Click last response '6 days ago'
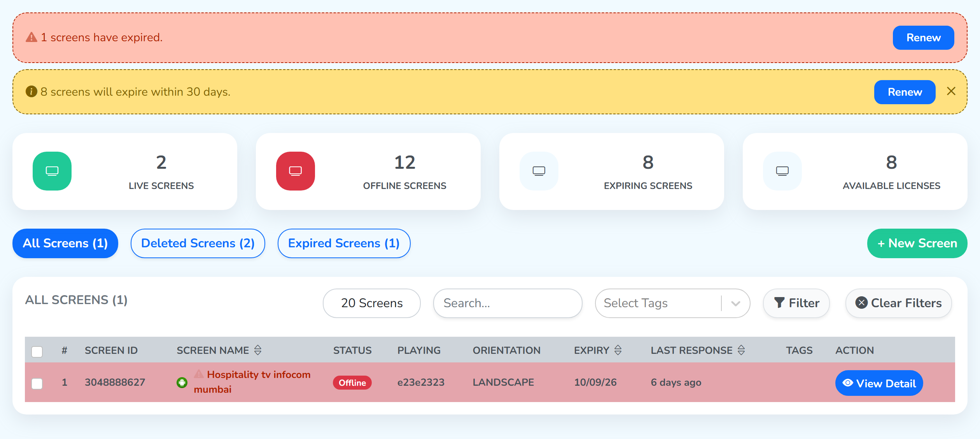Screen dimensions: 980x439 tap(676, 383)
